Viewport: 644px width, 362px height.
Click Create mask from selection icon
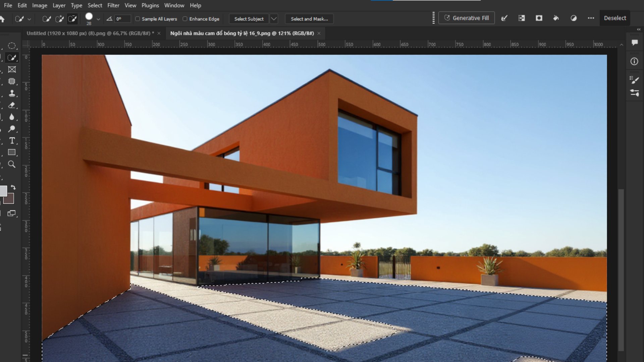(x=539, y=18)
